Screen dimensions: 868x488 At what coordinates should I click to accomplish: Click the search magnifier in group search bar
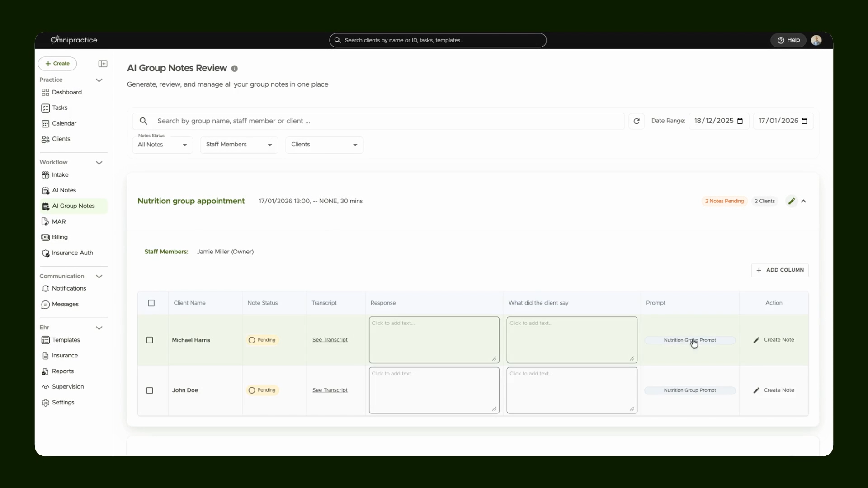tap(143, 121)
